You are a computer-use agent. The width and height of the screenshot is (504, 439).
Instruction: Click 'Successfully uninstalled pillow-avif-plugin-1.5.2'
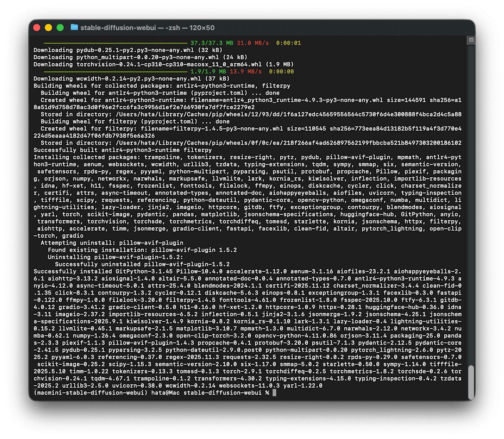142,264
